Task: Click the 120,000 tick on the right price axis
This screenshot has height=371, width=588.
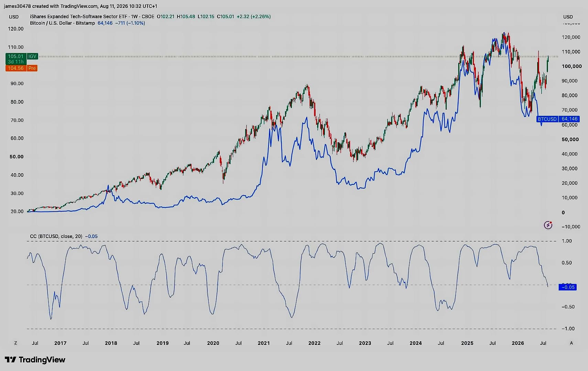Action: (x=571, y=37)
